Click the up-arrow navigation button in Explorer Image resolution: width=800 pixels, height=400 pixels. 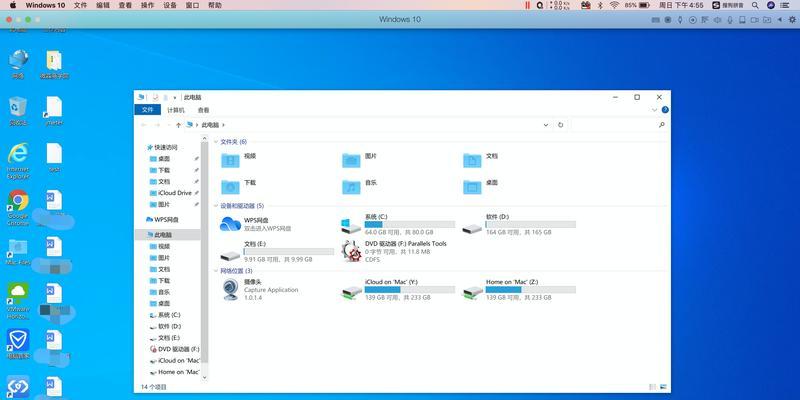[178, 124]
